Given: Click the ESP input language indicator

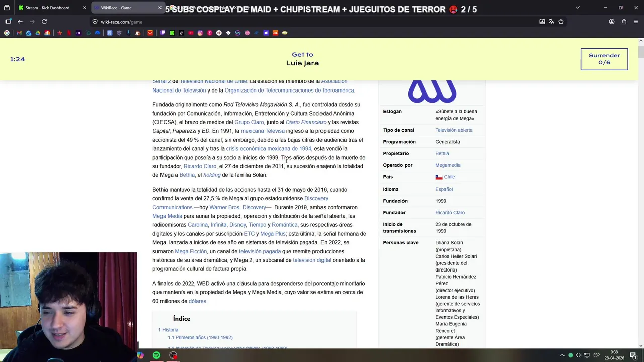Looking at the screenshot, I should [596, 355].
